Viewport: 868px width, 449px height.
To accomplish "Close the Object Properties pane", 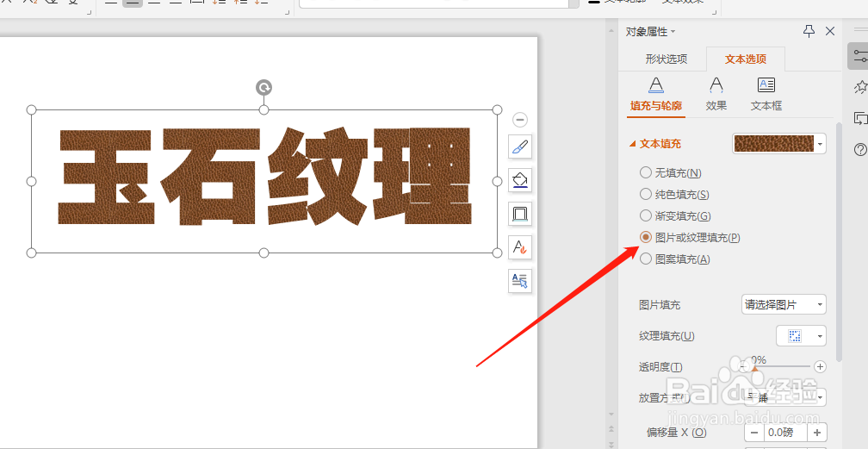I will pyautogui.click(x=830, y=32).
